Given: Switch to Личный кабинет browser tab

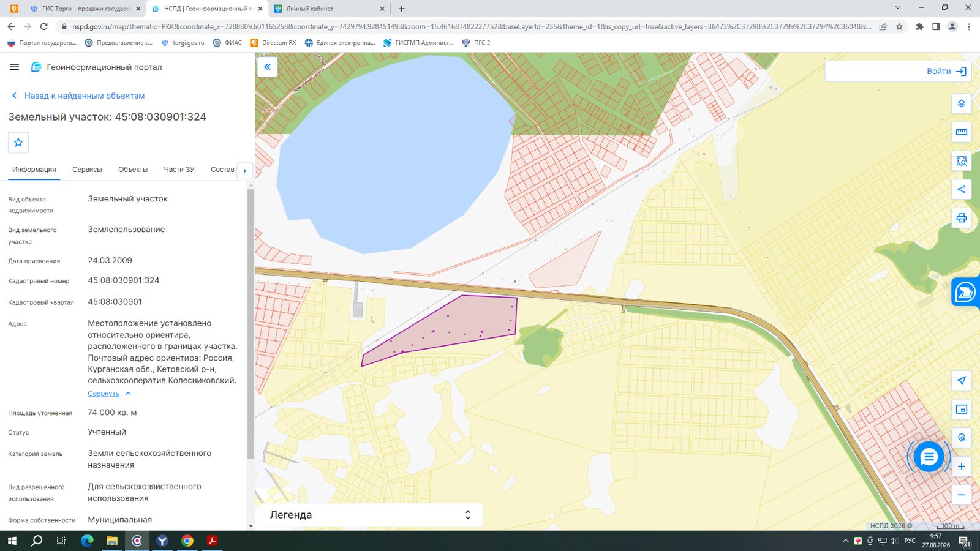Looking at the screenshot, I should click(330, 9).
